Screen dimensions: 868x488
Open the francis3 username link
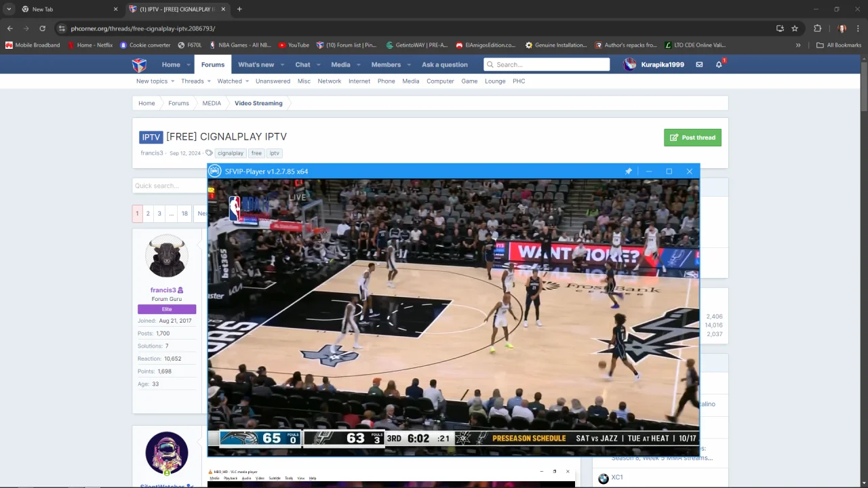pos(163,290)
